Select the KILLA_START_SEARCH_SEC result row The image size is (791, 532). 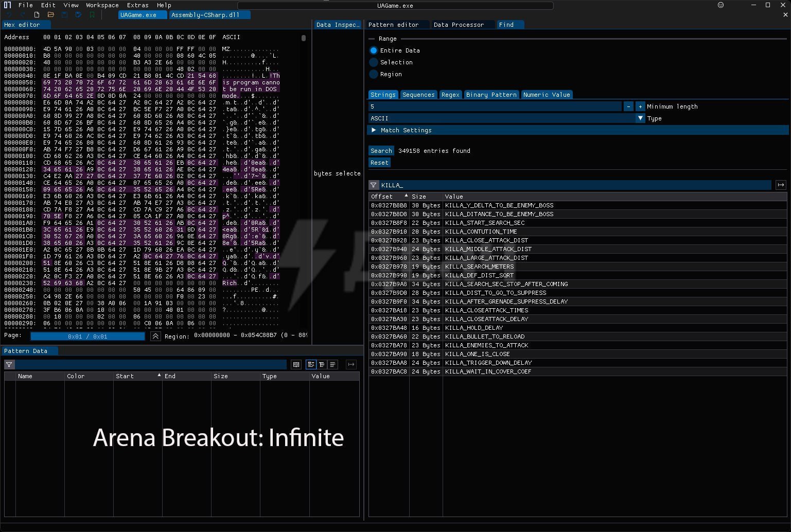pos(578,223)
